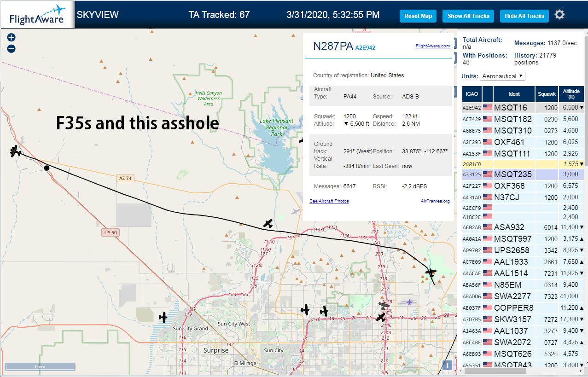Select the ASA932 row

(523, 227)
